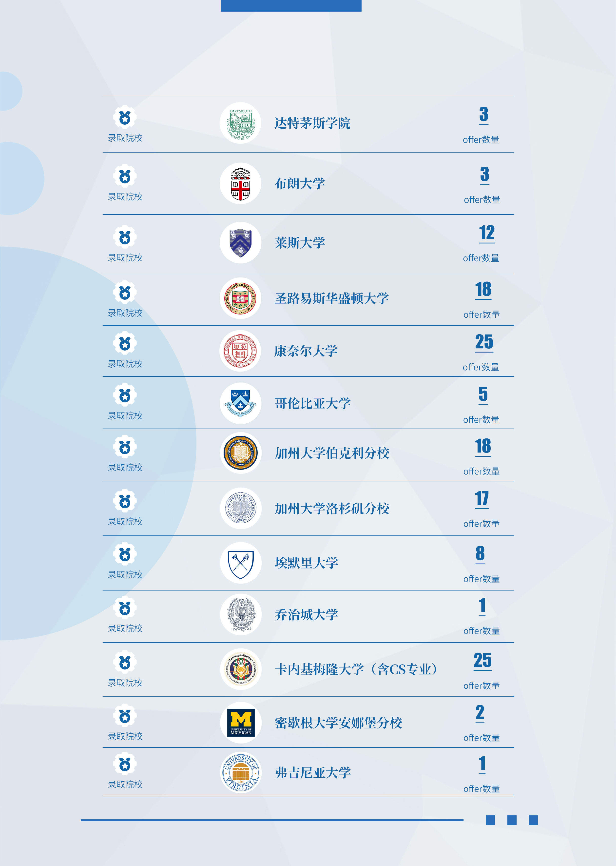Image resolution: width=616 pixels, height=866 pixels.
Task: Click the middle blue square at page bottom
Action: [x=512, y=820]
